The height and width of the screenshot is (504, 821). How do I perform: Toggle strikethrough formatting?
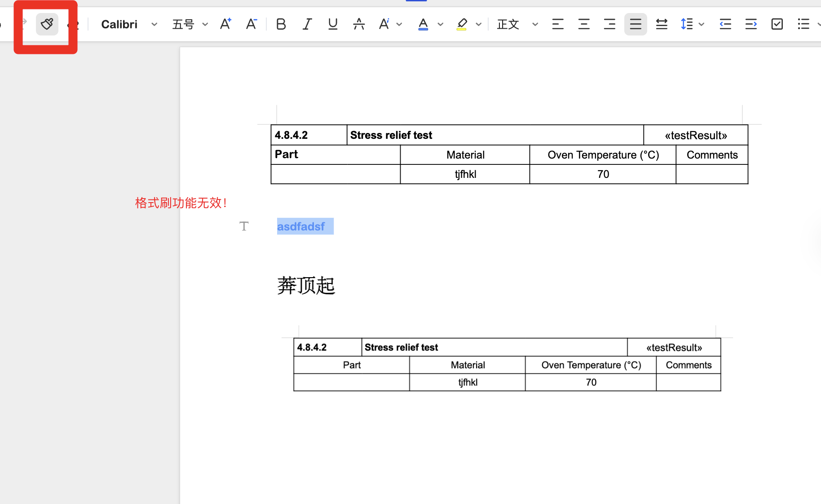[x=359, y=24]
